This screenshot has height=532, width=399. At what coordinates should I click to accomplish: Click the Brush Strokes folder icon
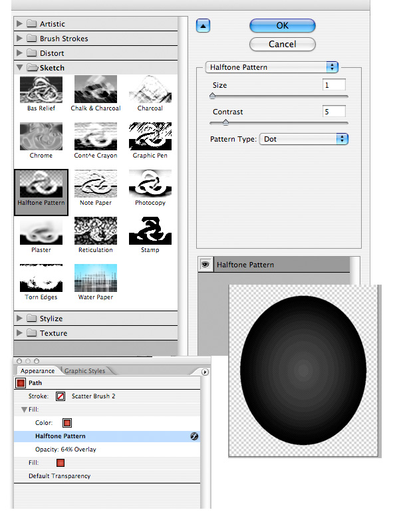click(31, 38)
